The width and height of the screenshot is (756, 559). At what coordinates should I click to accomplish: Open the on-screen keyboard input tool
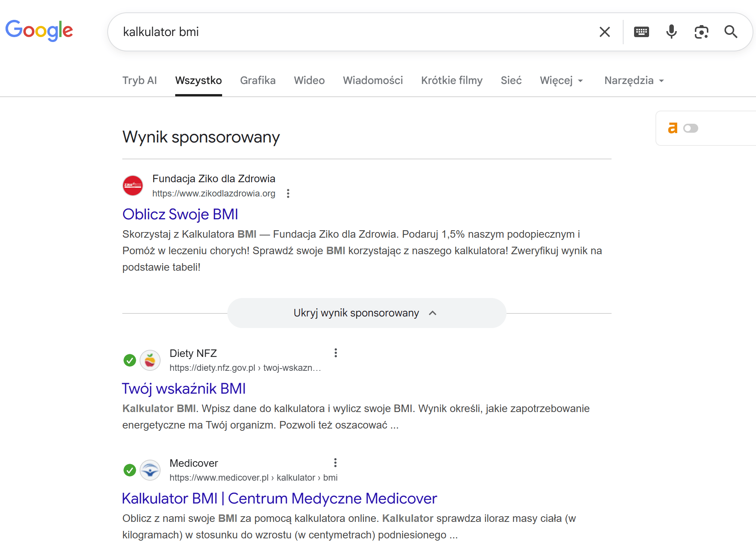(x=641, y=32)
